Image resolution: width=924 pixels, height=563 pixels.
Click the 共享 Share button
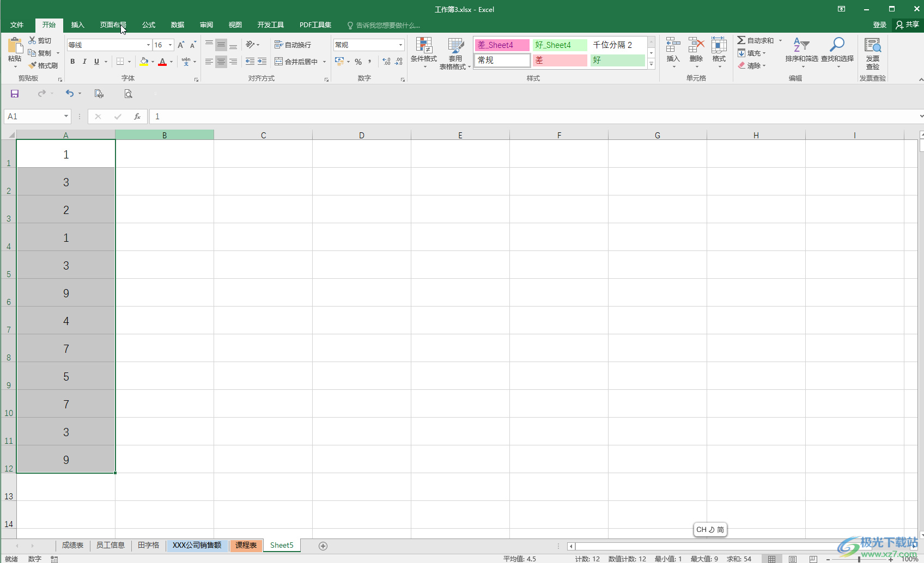pos(907,25)
